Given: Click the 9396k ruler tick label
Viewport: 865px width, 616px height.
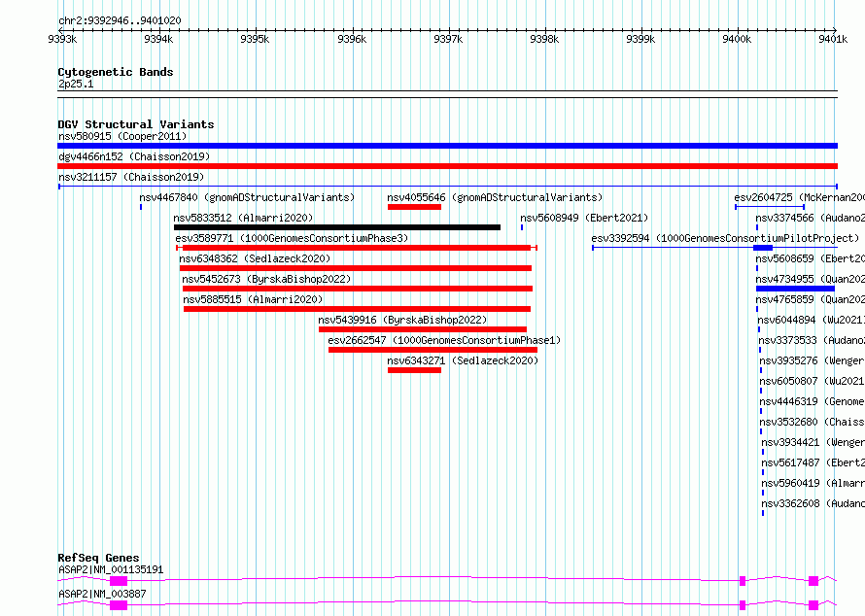Looking at the screenshot, I should [x=352, y=39].
